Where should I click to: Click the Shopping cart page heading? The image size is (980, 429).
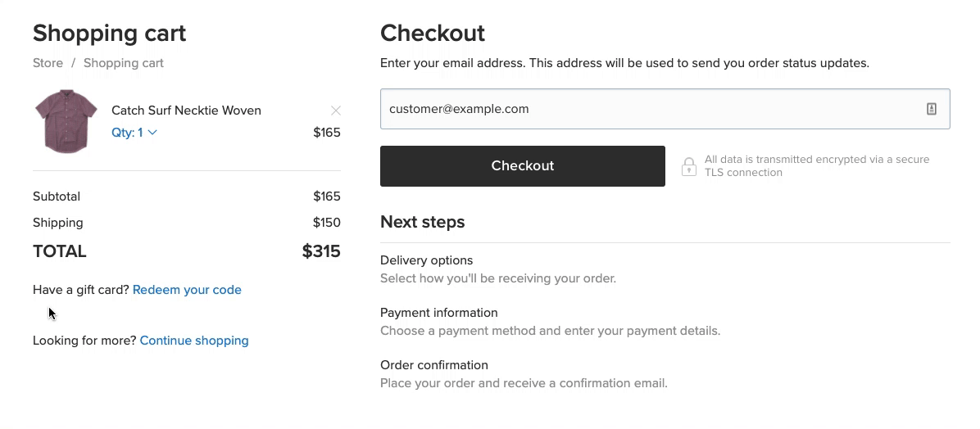tap(109, 34)
